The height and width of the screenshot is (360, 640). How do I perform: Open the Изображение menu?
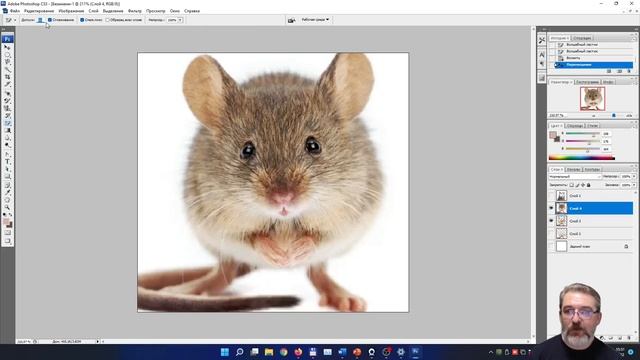(71, 11)
